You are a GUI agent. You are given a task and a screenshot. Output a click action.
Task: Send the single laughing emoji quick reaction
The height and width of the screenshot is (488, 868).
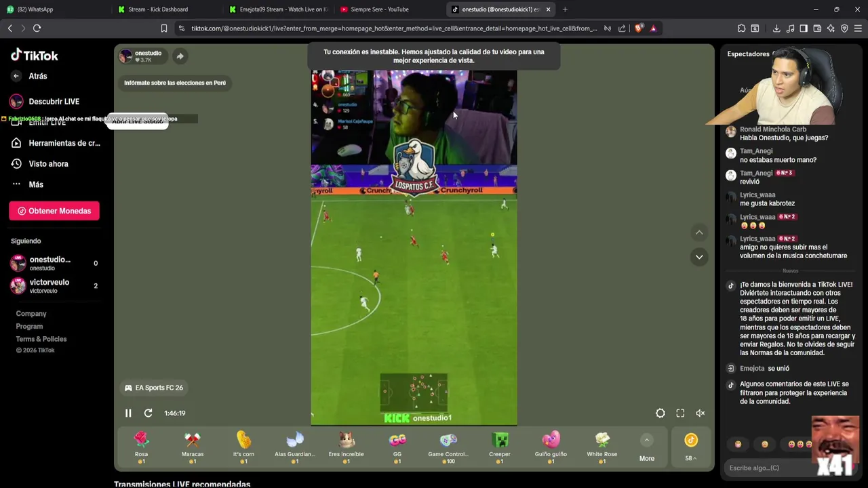coord(738,445)
